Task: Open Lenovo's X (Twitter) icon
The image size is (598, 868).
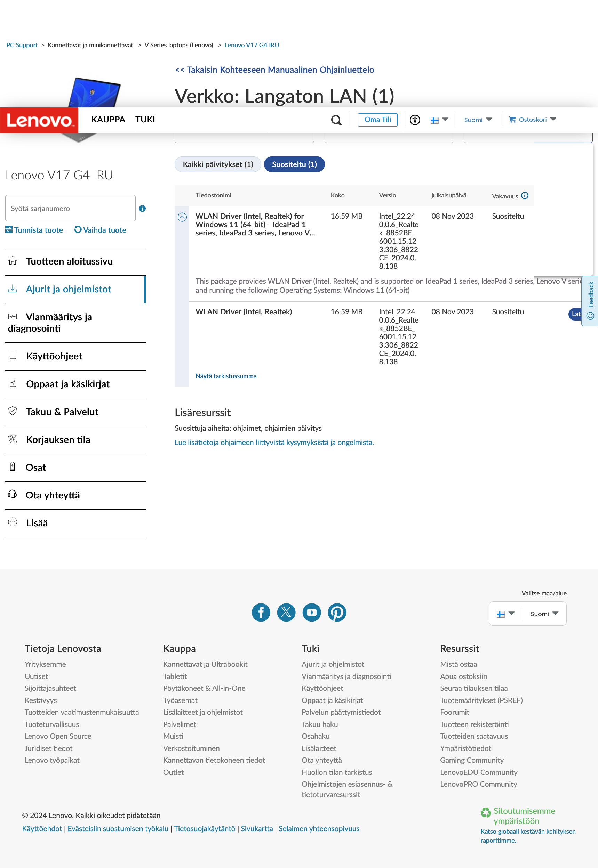Action: (x=286, y=613)
